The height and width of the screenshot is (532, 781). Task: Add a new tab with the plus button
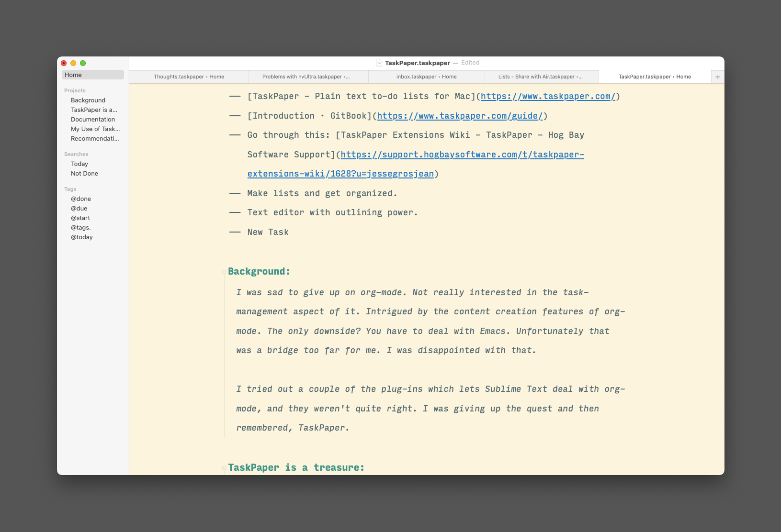click(x=718, y=77)
